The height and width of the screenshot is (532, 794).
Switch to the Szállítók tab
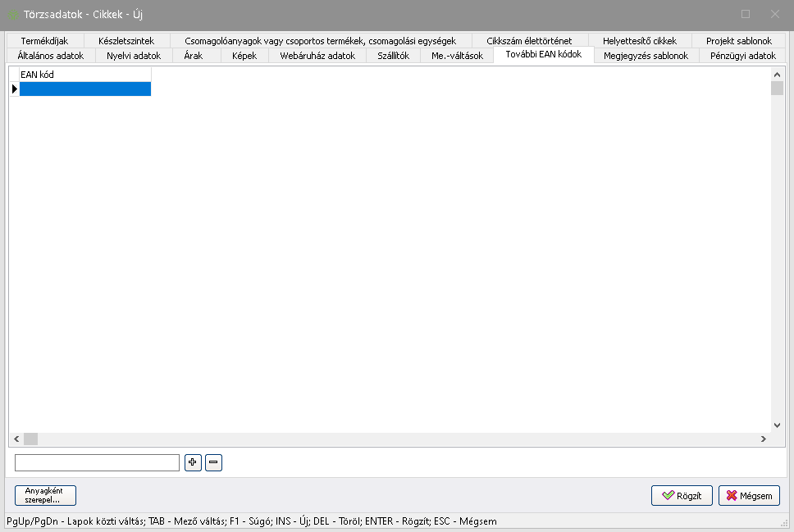tap(393, 56)
